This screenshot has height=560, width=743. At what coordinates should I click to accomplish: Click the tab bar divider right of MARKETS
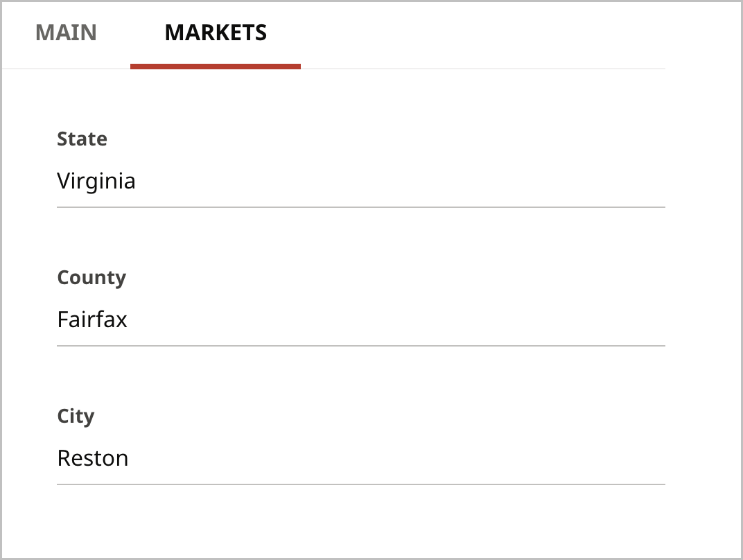coord(485,69)
